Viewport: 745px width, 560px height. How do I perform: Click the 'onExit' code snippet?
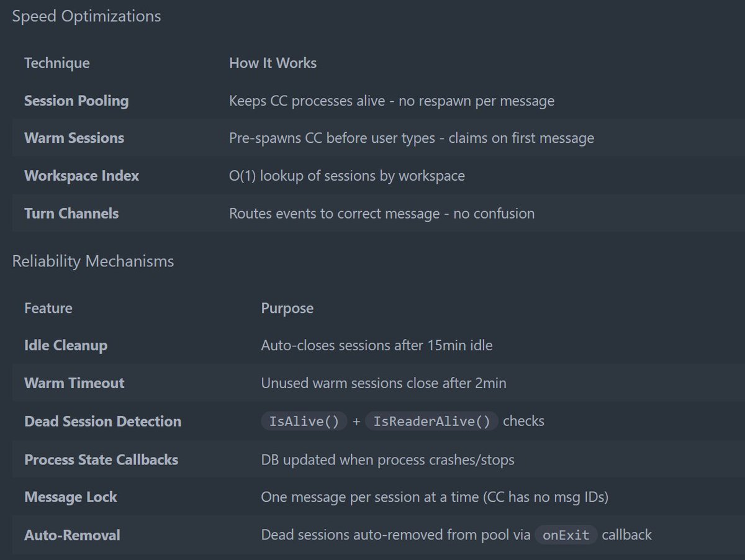tap(566, 535)
